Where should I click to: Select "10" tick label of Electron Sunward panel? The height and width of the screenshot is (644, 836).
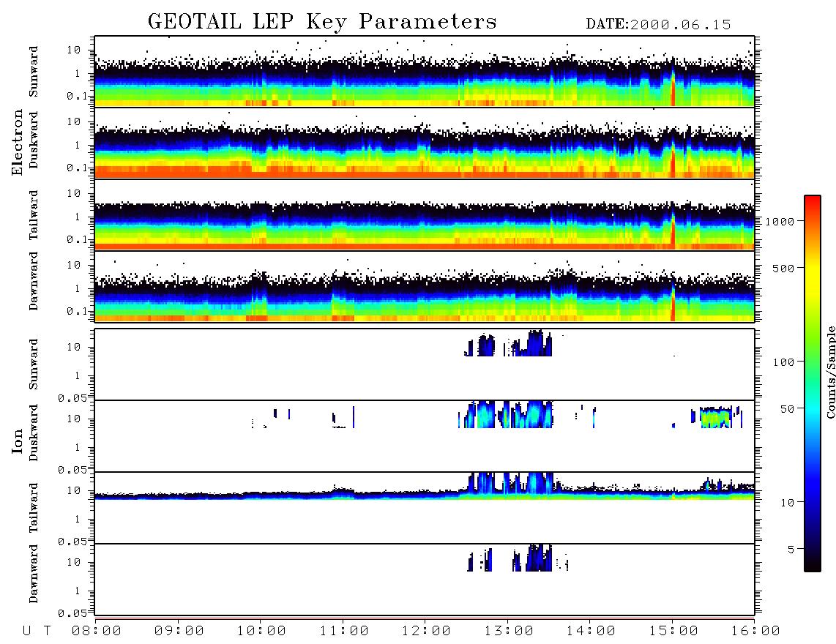coord(74,50)
